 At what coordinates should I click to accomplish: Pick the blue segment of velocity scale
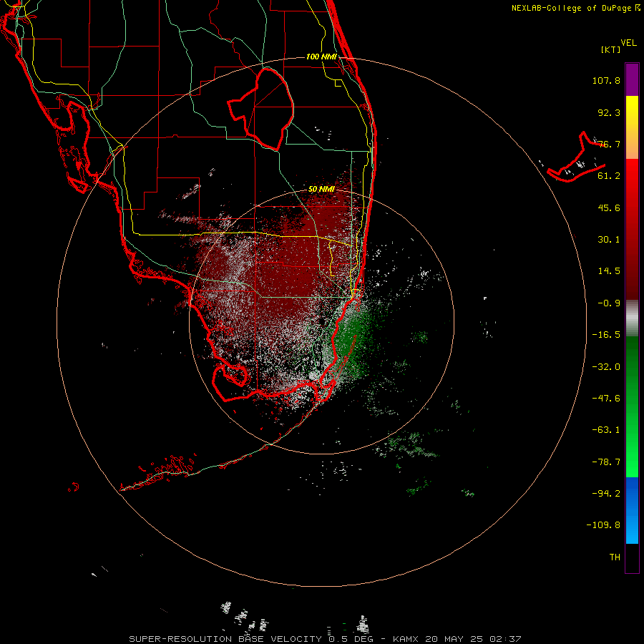point(632,510)
